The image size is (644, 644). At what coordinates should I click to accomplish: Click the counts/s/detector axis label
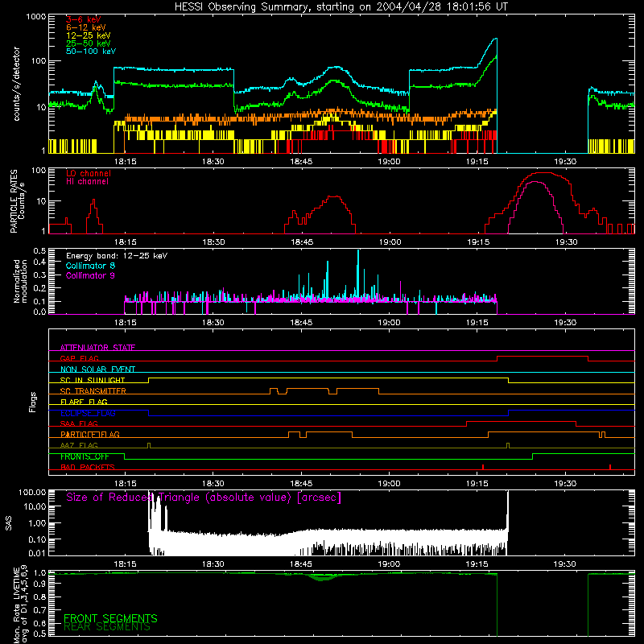point(17,84)
